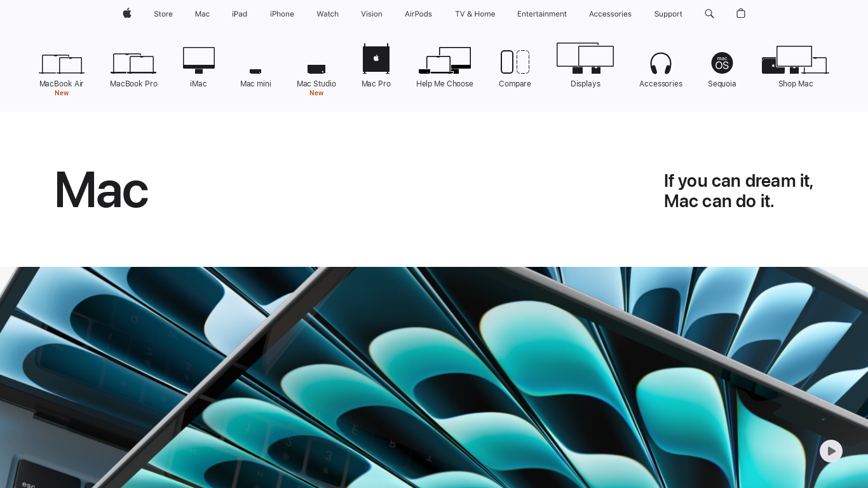Open the Entertainment menu
The height and width of the screenshot is (488, 868).
[542, 14]
